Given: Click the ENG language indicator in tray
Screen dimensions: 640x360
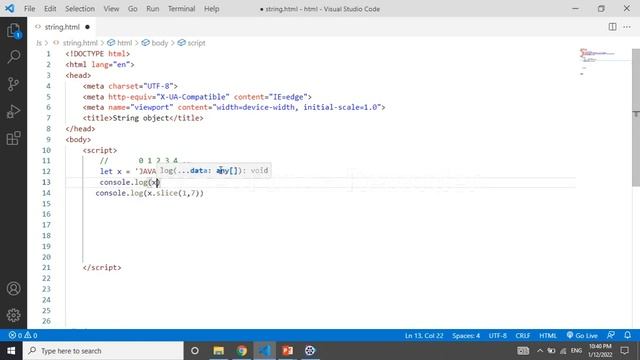Looking at the screenshot, I should coord(576,351).
